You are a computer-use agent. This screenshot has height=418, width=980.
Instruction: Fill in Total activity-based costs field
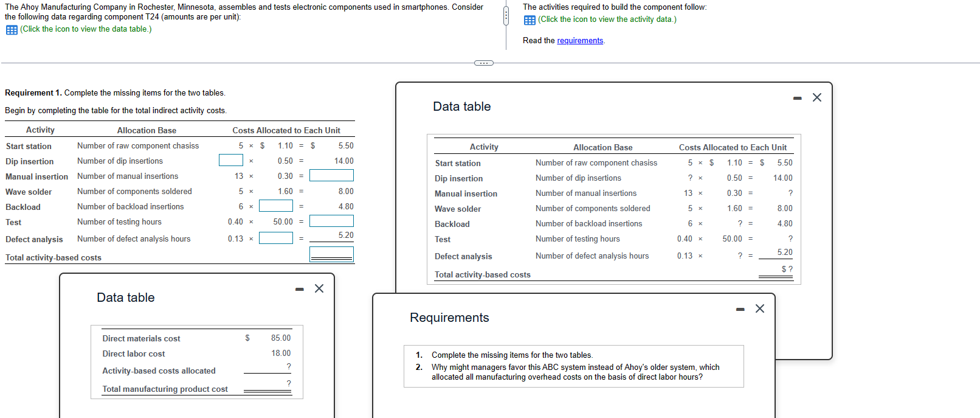331,254
